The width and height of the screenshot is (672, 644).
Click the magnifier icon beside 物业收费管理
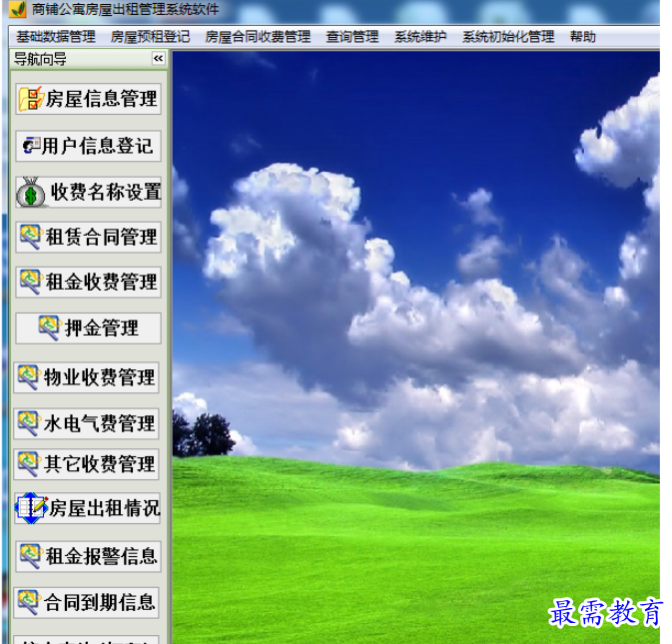pos(28,377)
